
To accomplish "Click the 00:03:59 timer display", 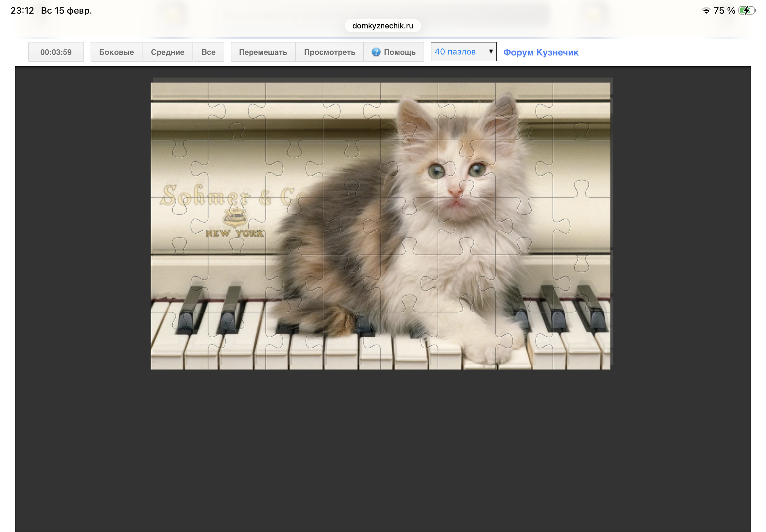I will point(56,52).
